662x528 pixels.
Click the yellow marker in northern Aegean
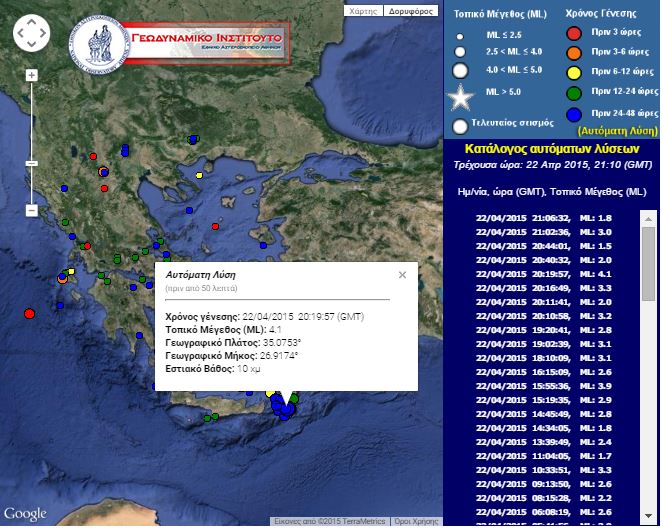pyautogui.click(x=199, y=175)
